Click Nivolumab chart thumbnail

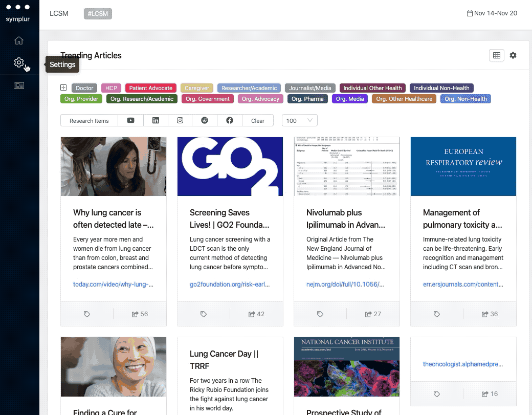[346, 166]
